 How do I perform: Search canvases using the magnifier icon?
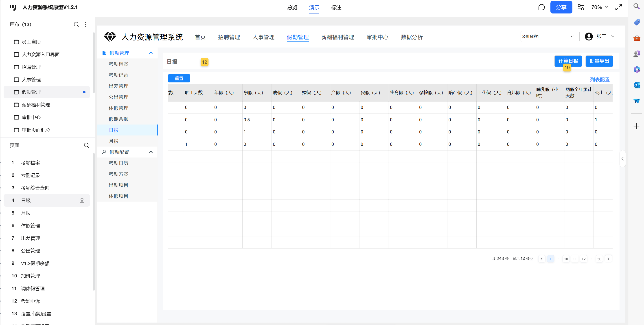(76, 24)
